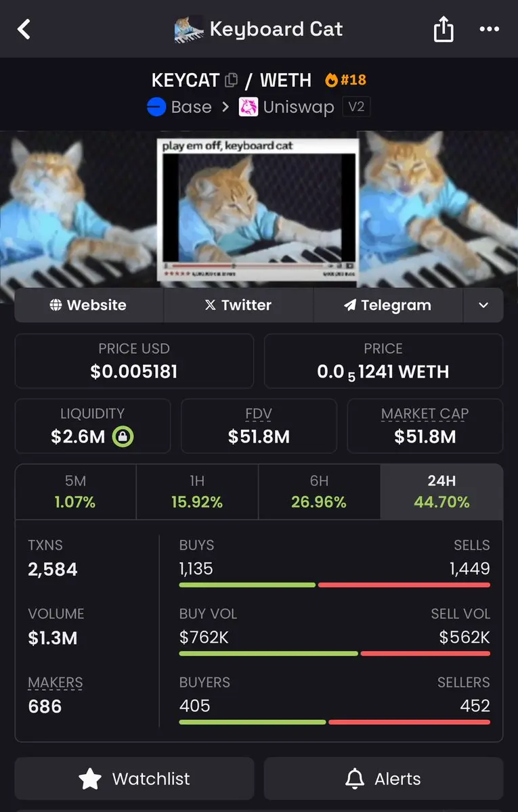Tap the keyboard cat video thumbnail

point(258,210)
